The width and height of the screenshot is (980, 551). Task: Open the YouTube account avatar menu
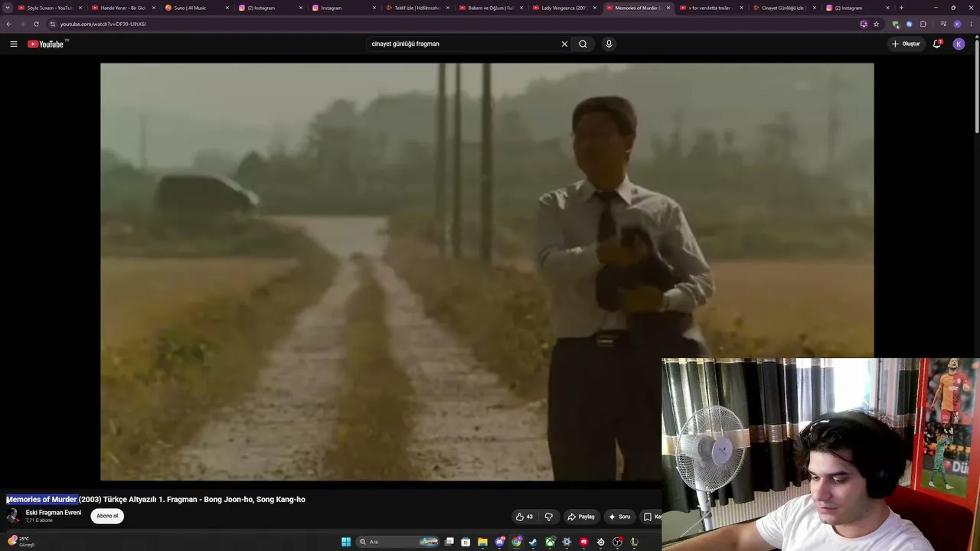tap(959, 44)
